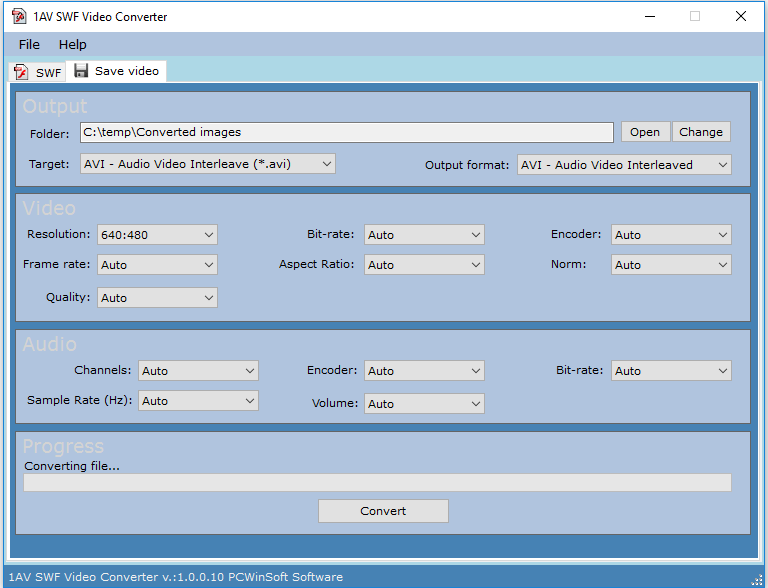
Task: Click the conversion progress bar
Action: [377, 483]
